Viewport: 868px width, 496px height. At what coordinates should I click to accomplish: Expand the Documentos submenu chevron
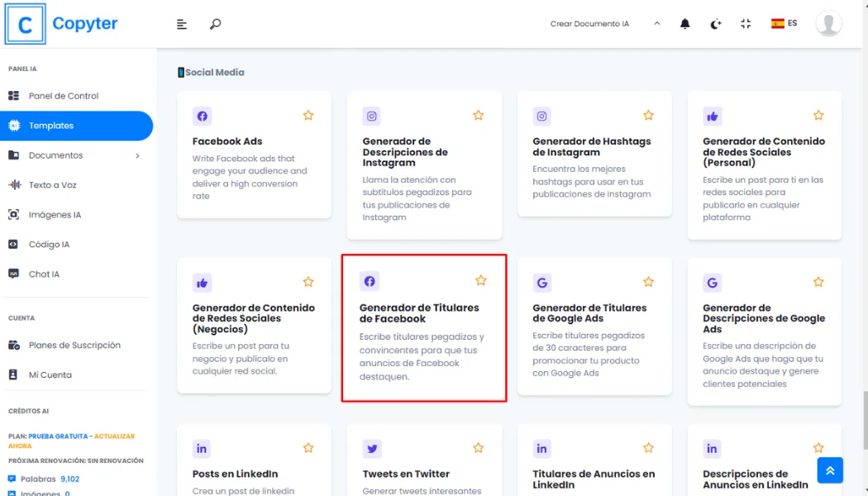[x=137, y=155]
